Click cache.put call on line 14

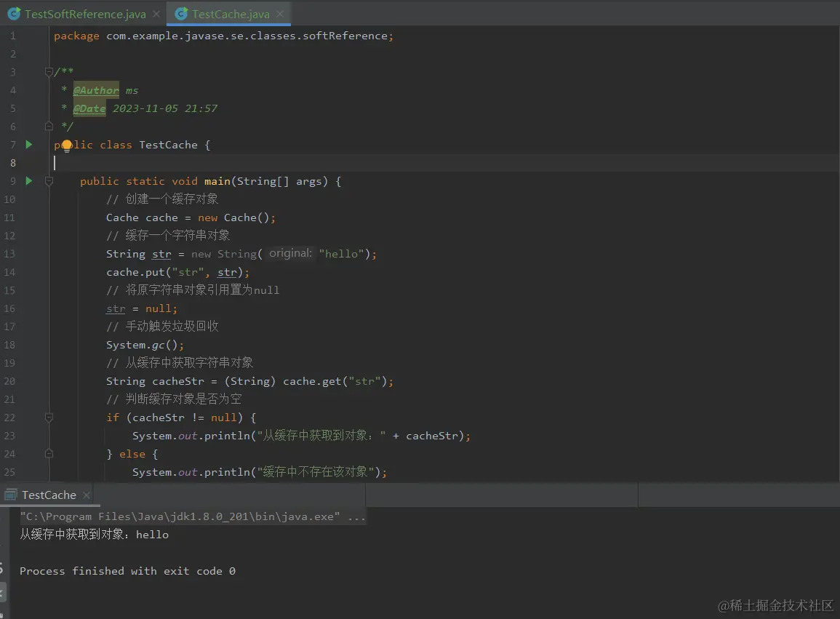point(177,272)
